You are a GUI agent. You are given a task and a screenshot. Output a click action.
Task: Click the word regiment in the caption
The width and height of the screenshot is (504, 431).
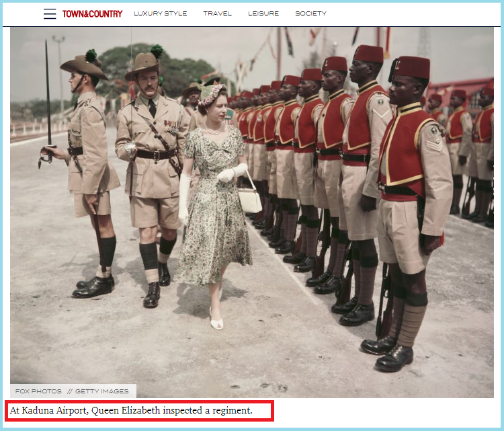click(230, 410)
